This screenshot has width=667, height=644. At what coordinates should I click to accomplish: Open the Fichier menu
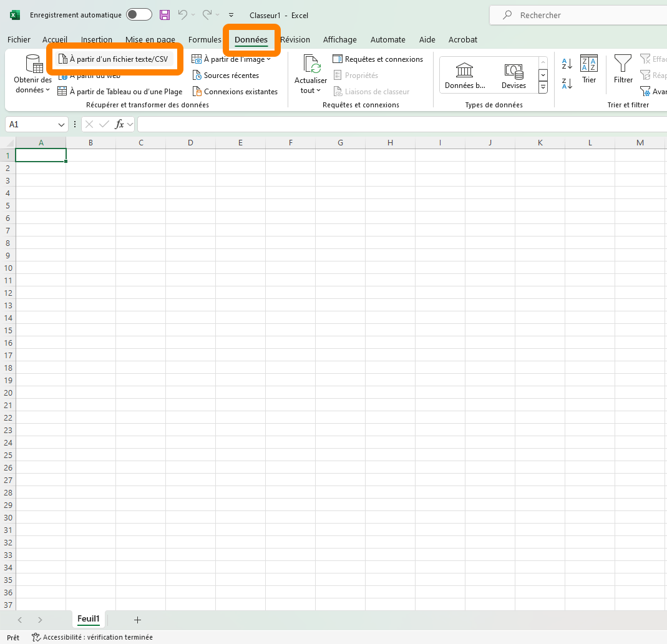(x=19, y=39)
